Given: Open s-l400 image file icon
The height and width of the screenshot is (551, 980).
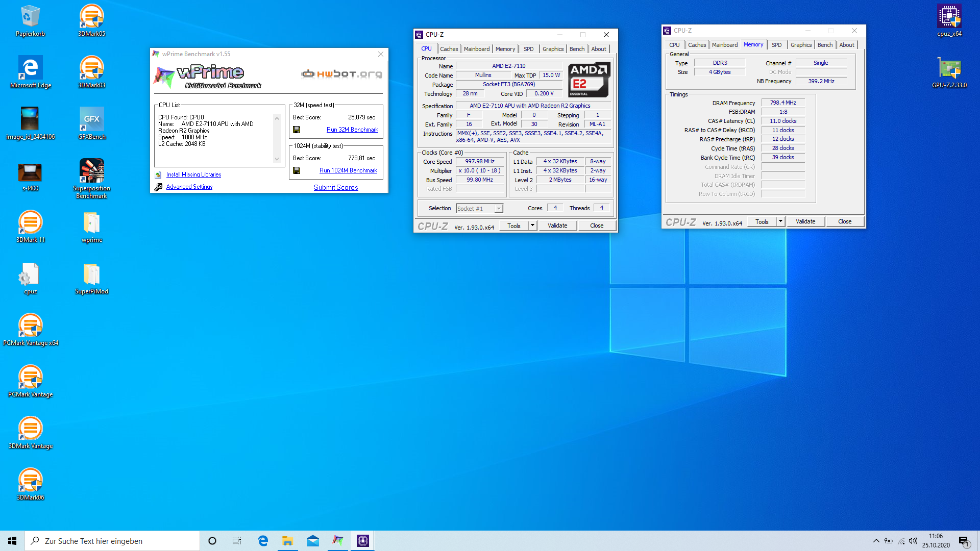Looking at the screenshot, I should pyautogui.click(x=30, y=177).
